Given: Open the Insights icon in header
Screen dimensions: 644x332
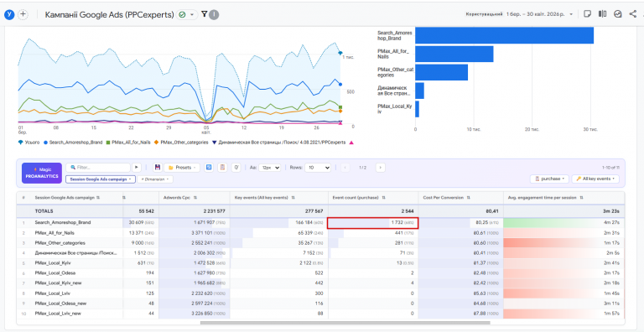Looking at the screenshot, I should tap(618, 14).
